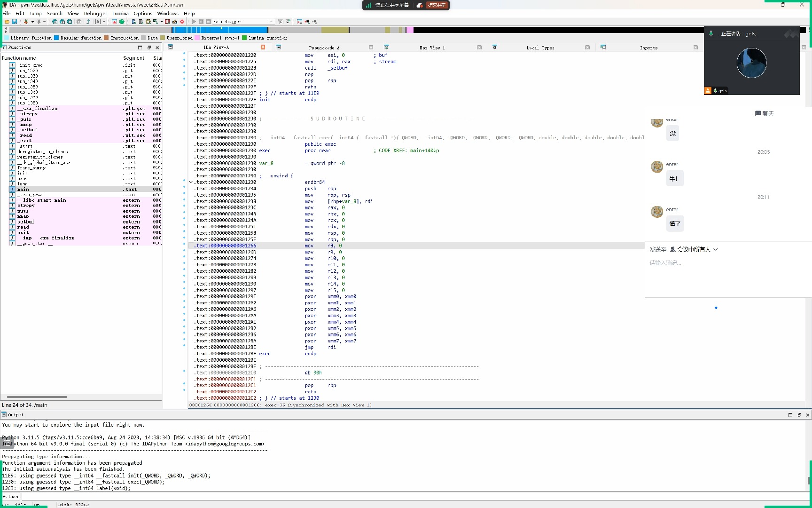Click the microphone icon in speaker panel
The height and width of the screenshot is (508, 812).
click(711, 33)
